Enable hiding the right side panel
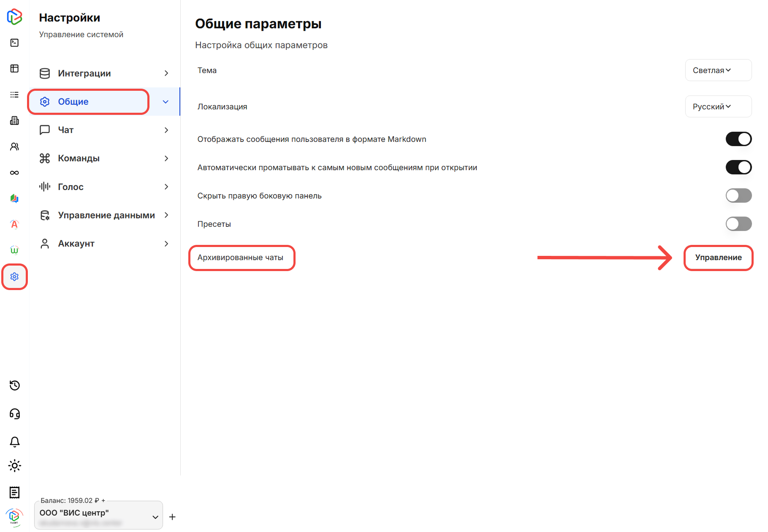 [x=738, y=195]
